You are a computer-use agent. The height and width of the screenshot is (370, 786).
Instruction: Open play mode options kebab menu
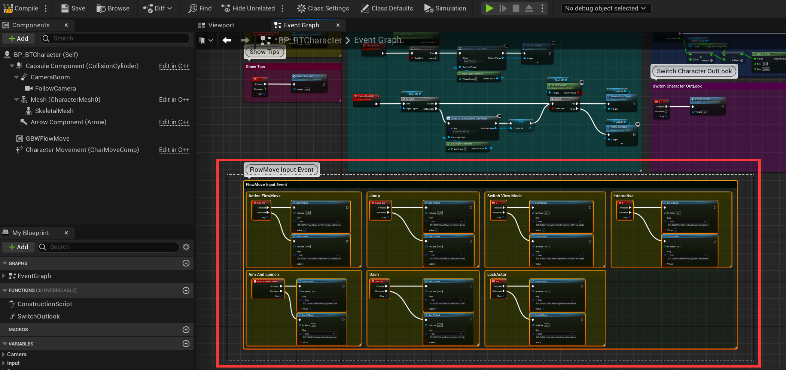click(541, 9)
